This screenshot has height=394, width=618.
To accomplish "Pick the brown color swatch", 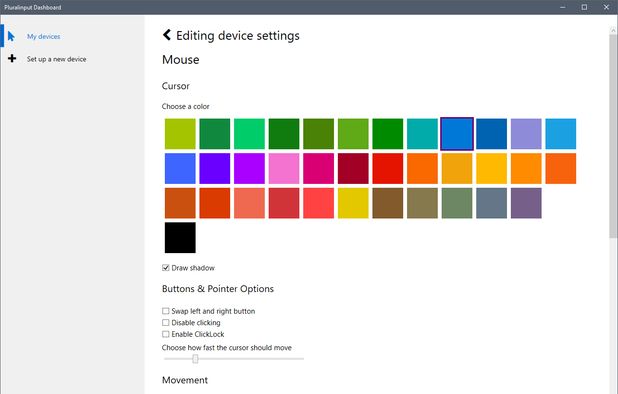I will [x=388, y=203].
